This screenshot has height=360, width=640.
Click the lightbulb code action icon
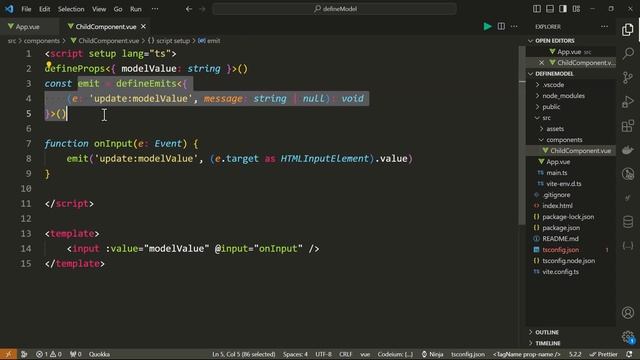click(48, 64)
